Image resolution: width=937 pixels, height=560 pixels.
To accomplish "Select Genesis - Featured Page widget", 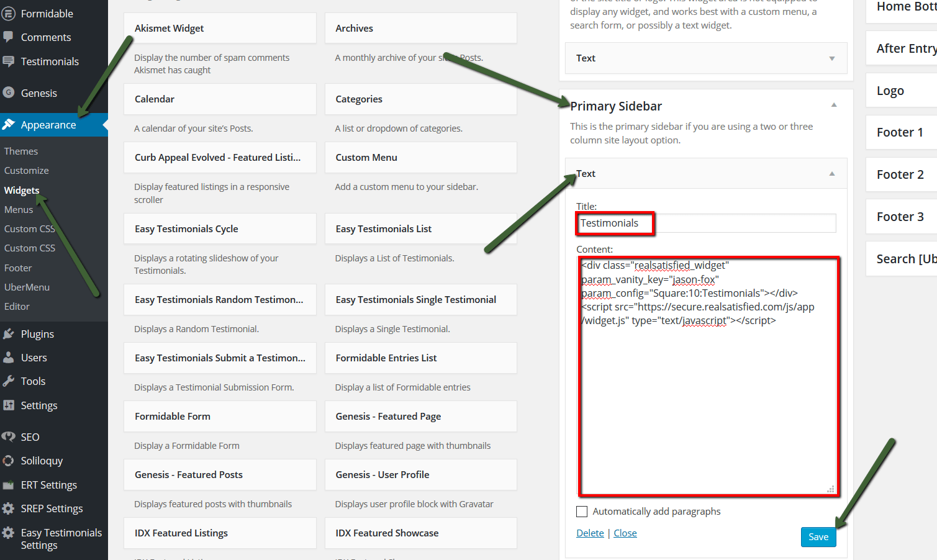I will coord(421,417).
